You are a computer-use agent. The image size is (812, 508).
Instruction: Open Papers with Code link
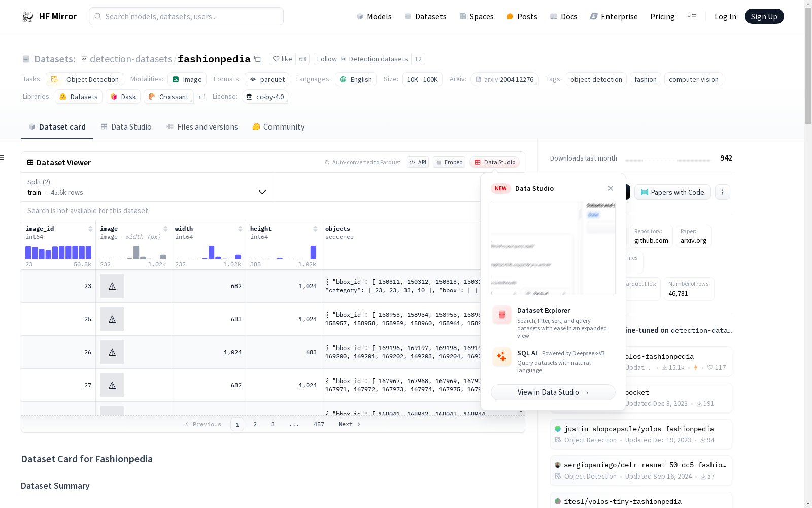tap(672, 192)
